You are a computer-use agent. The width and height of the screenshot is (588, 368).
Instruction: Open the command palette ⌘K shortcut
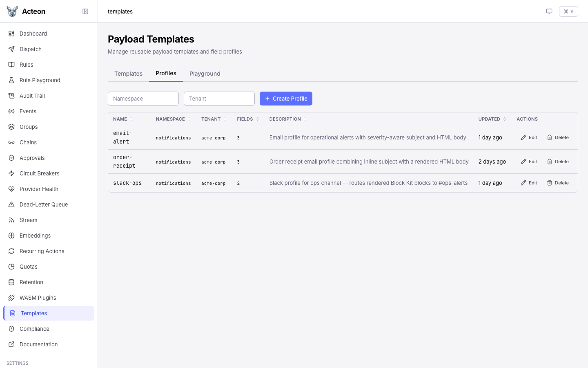(x=568, y=11)
